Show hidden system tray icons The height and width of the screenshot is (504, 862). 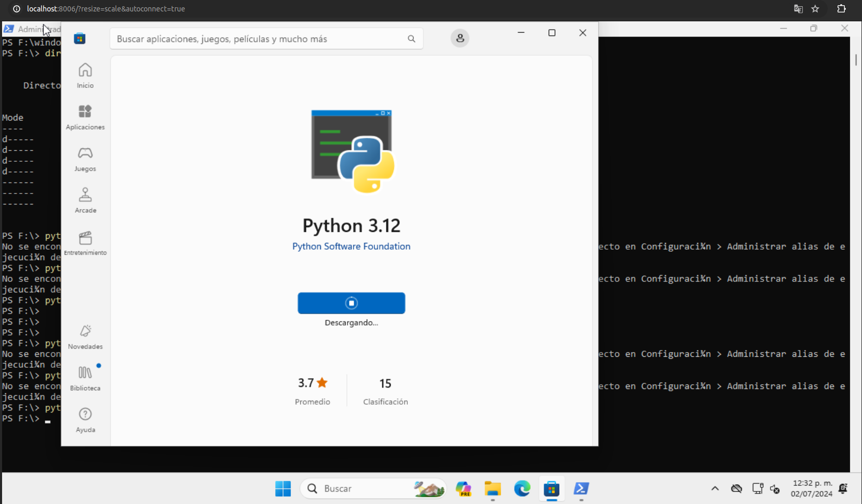[715, 488]
